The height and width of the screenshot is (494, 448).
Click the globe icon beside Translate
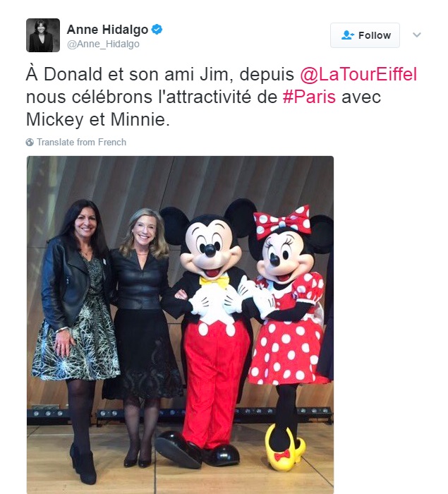pyautogui.click(x=30, y=143)
